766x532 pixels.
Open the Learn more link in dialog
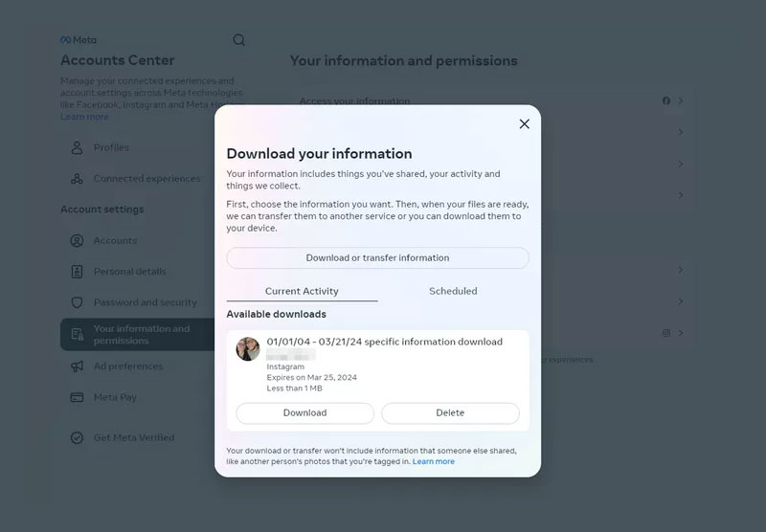pyautogui.click(x=434, y=461)
